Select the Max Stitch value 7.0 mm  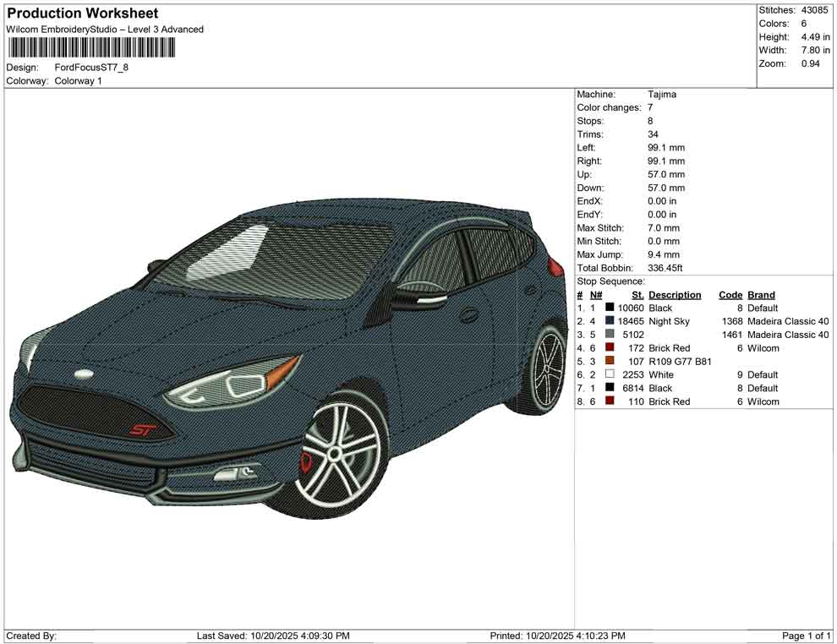664,228
